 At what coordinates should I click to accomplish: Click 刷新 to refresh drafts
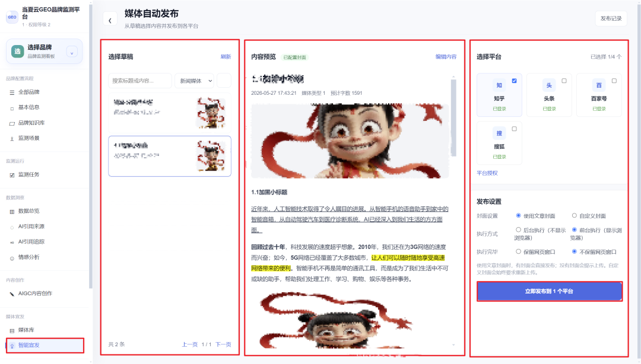[226, 57]
